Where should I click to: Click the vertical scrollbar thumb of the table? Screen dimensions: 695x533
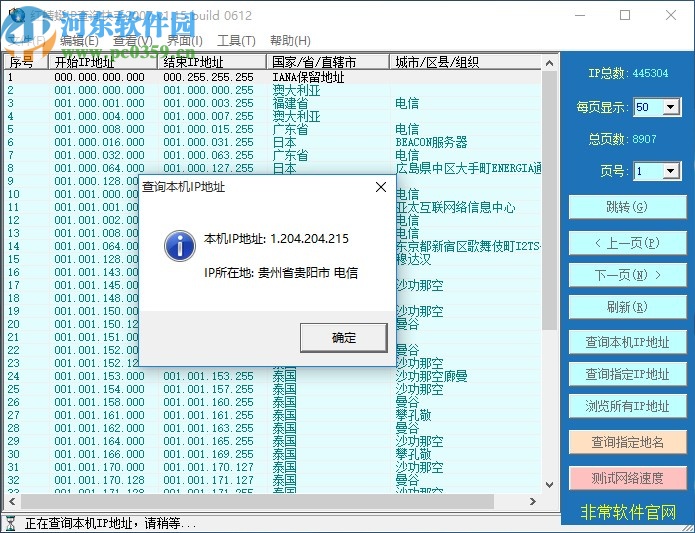(549, 200)
